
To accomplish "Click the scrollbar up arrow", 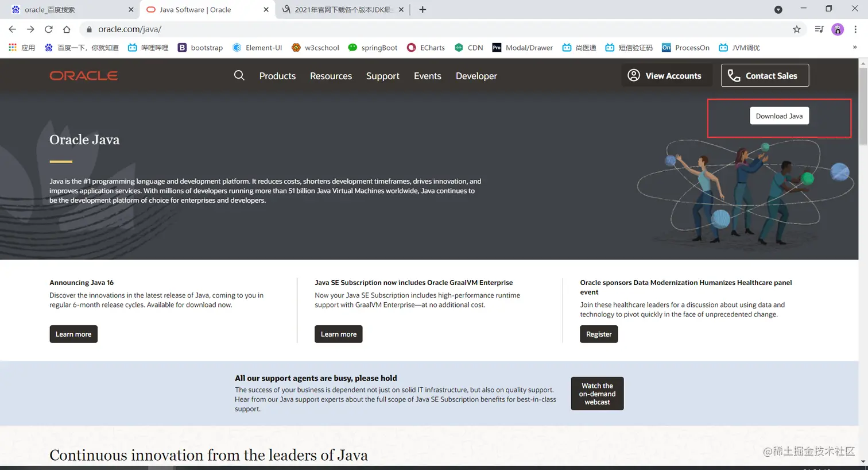I will pos(863,63).
